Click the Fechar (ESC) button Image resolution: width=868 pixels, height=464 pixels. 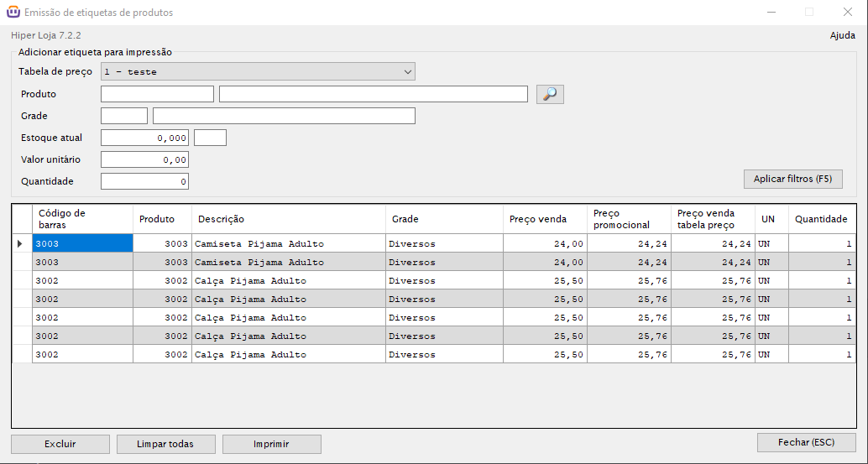point(806,442)
